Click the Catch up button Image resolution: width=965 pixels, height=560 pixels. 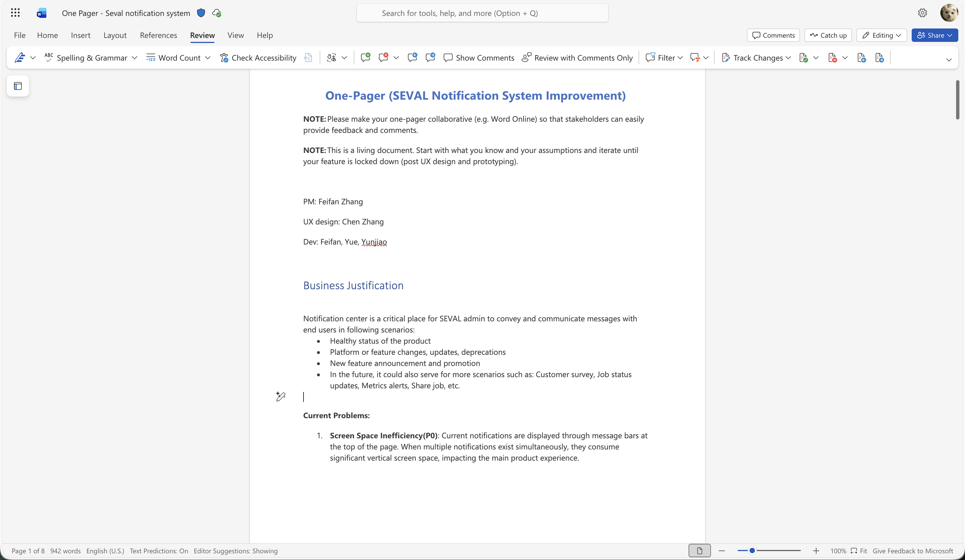(828, 35)
